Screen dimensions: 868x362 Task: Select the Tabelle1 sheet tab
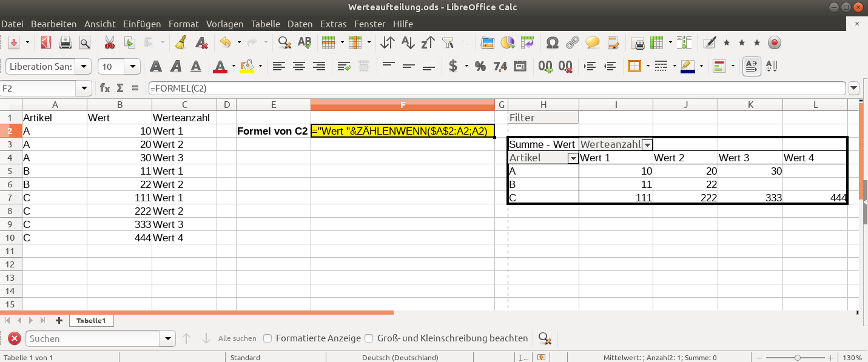(91, 320)
